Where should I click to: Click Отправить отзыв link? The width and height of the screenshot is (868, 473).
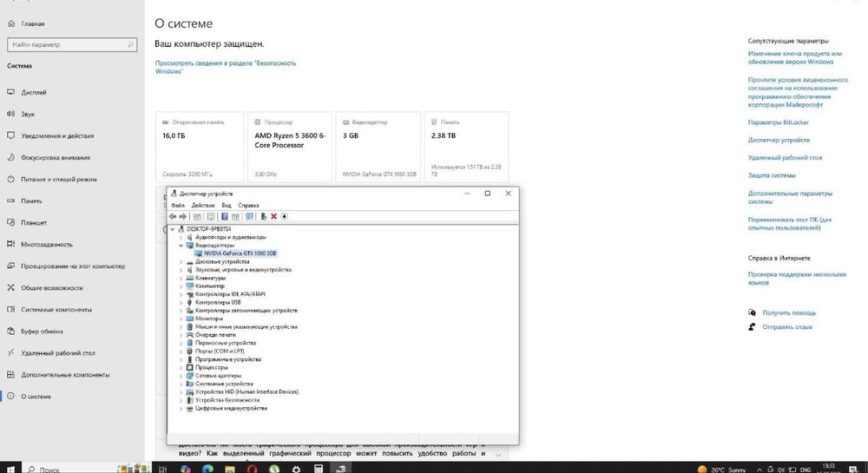786,327
